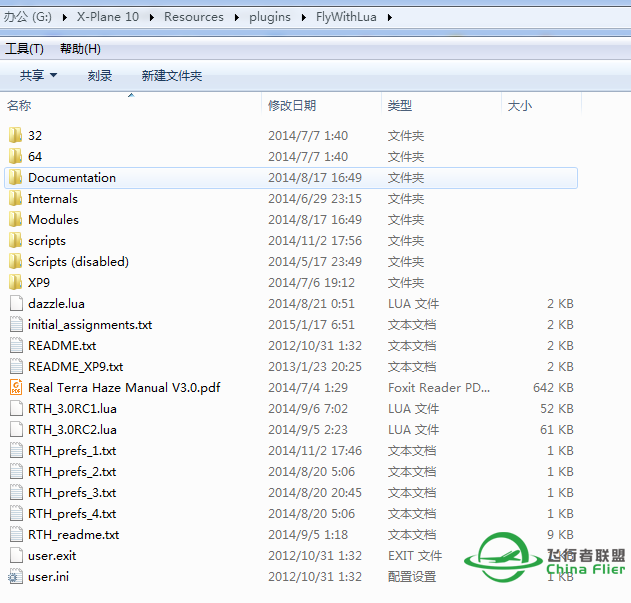Go to X-Plane 10 in breadcrumb
Image resolution: width=631 pixels, height=603 pixels.
coord(108,17)
